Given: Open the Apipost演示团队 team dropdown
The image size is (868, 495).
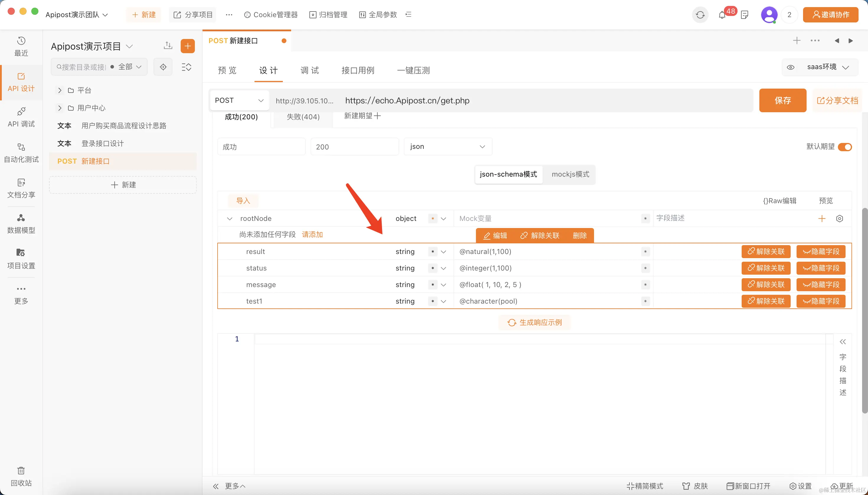Looking at the screenshot, I should [76, 14].
